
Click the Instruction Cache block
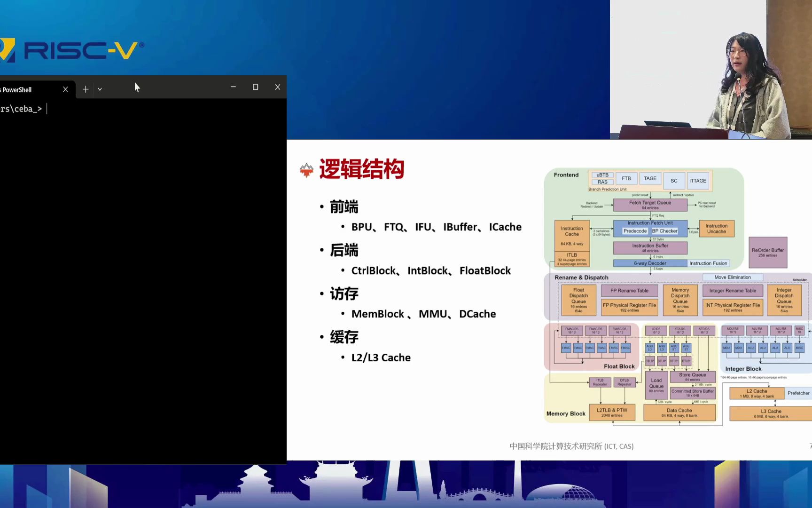pos(572,237)
